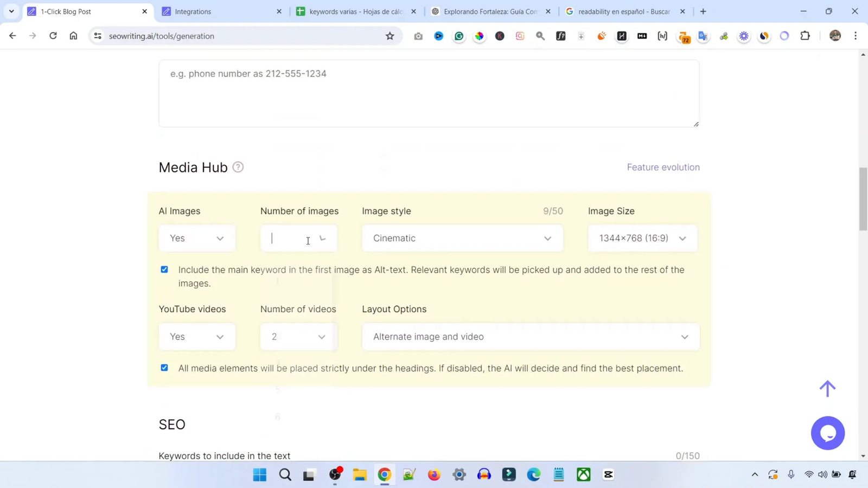Toggle AI Images setting from Yes
Screen dimensions: 868x488
click(197, 238)
